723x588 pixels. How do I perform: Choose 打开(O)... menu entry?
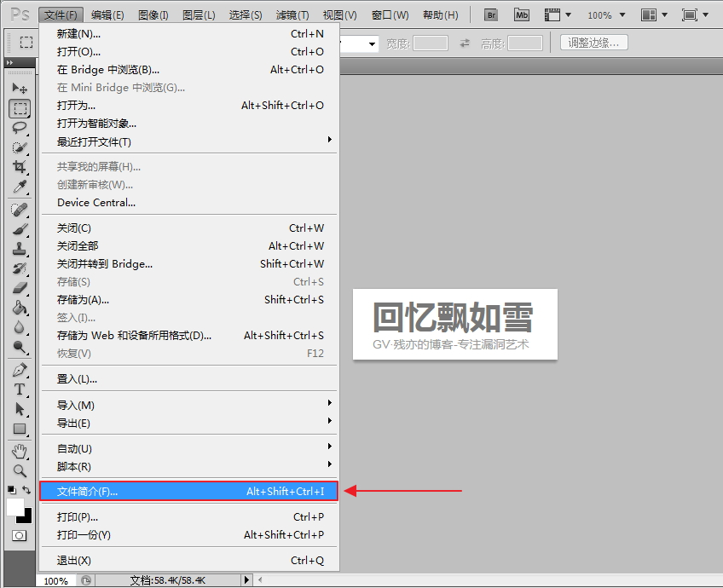coord(189,52)
